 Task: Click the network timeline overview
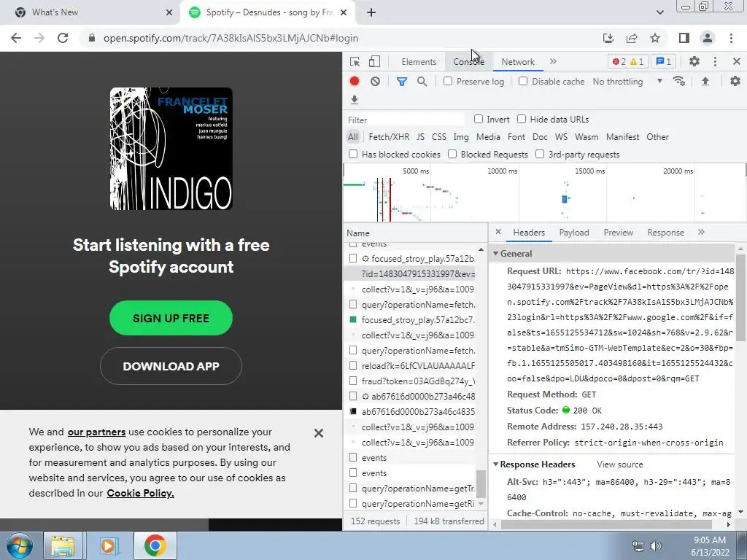(x=544, y=192)
